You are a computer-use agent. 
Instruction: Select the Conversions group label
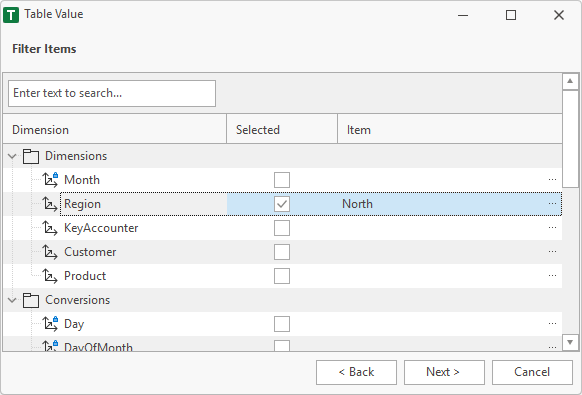[x=78, y=300]
